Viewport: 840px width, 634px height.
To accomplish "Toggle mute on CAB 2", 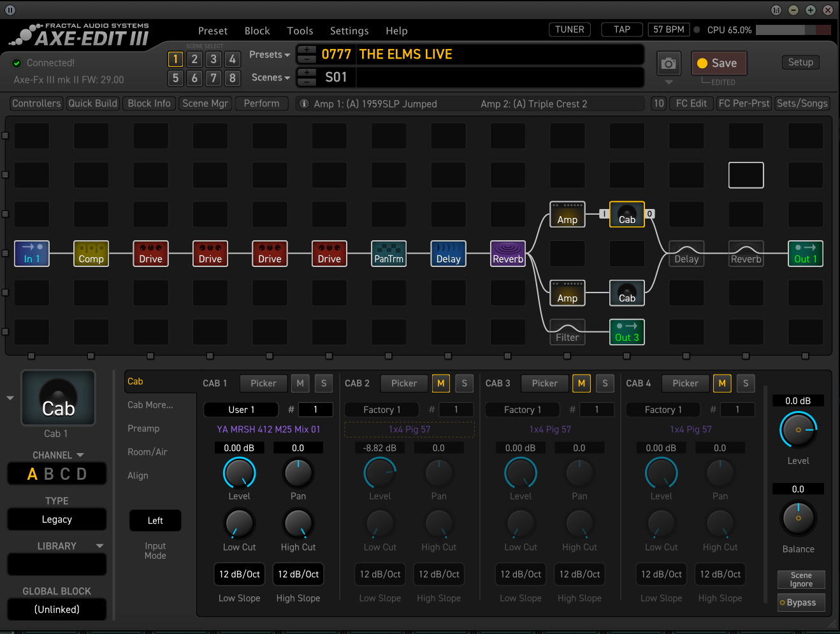I will click(441, 383).
